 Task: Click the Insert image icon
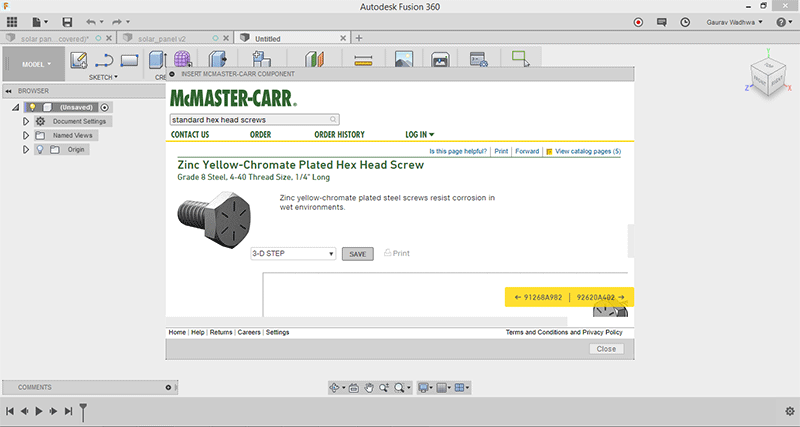(404, 59)
